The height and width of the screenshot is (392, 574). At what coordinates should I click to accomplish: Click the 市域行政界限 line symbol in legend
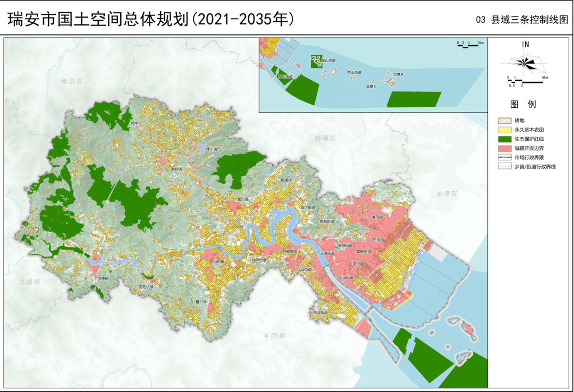coord(504,157)
